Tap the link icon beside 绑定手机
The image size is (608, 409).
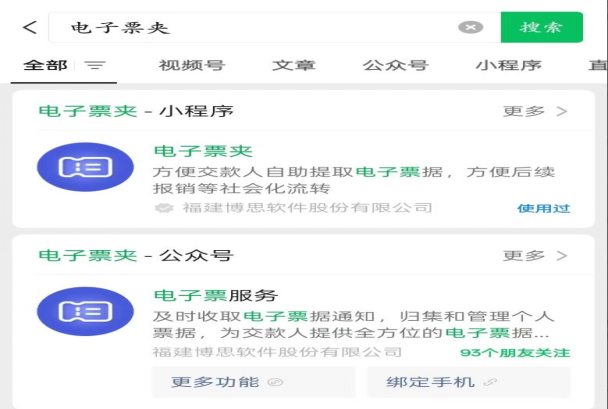489,382
